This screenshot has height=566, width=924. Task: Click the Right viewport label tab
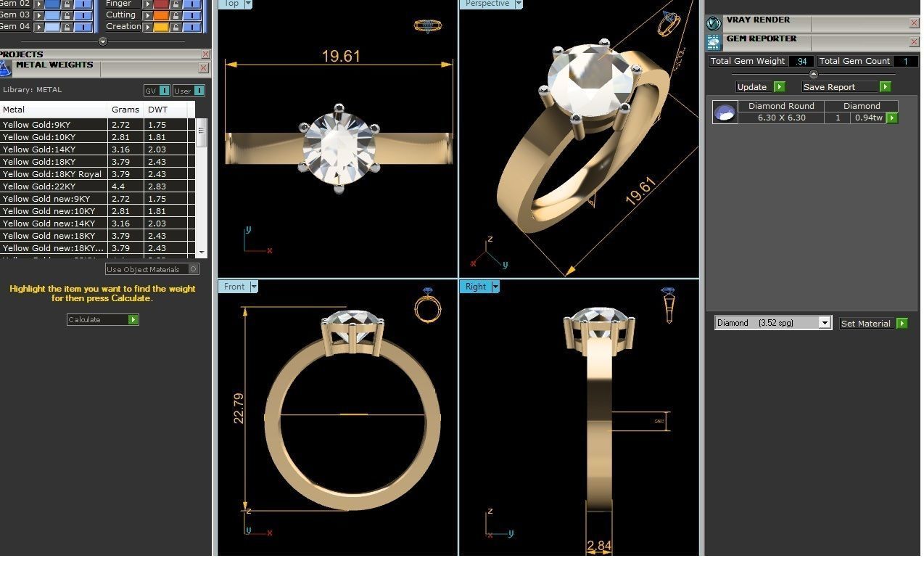point(476,287)
